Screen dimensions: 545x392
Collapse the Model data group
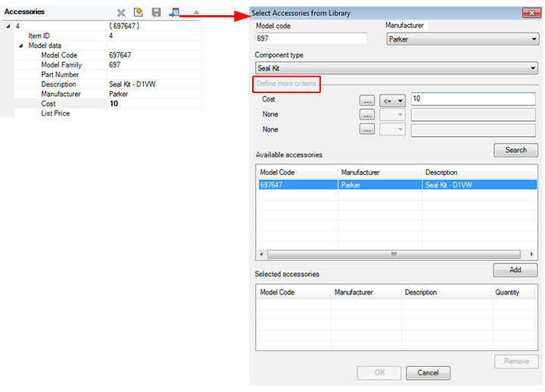click(21, 45)
